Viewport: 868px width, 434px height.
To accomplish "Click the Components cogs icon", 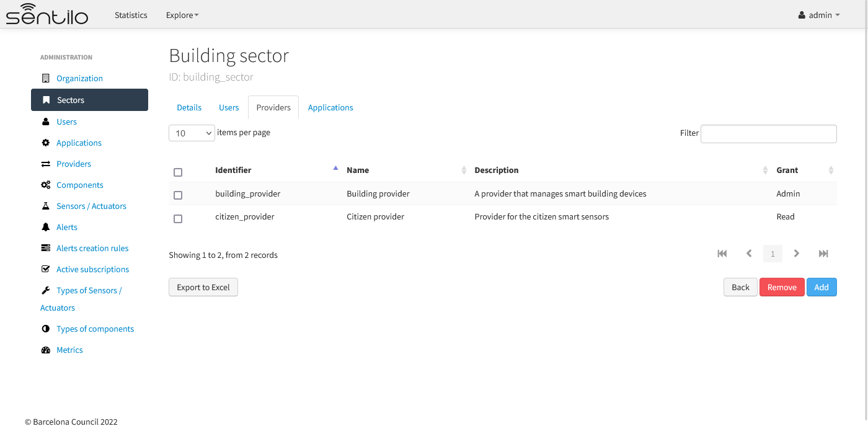I will pos(45,185).
